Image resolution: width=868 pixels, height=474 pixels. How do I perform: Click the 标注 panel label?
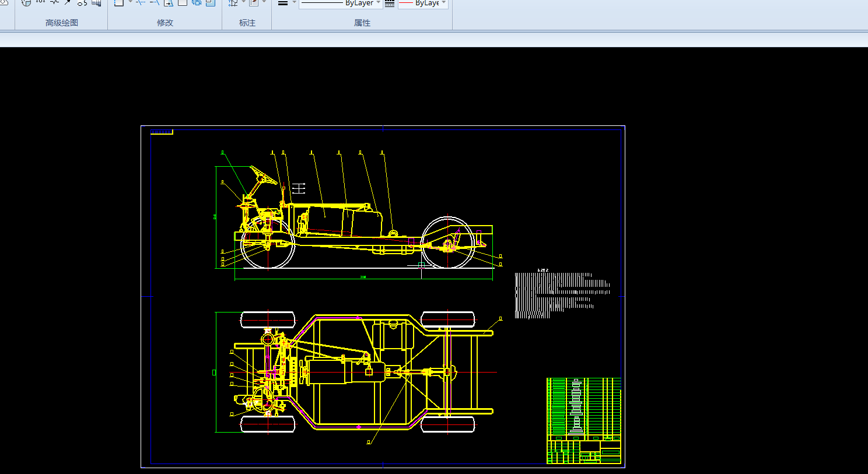click(247, 23)
